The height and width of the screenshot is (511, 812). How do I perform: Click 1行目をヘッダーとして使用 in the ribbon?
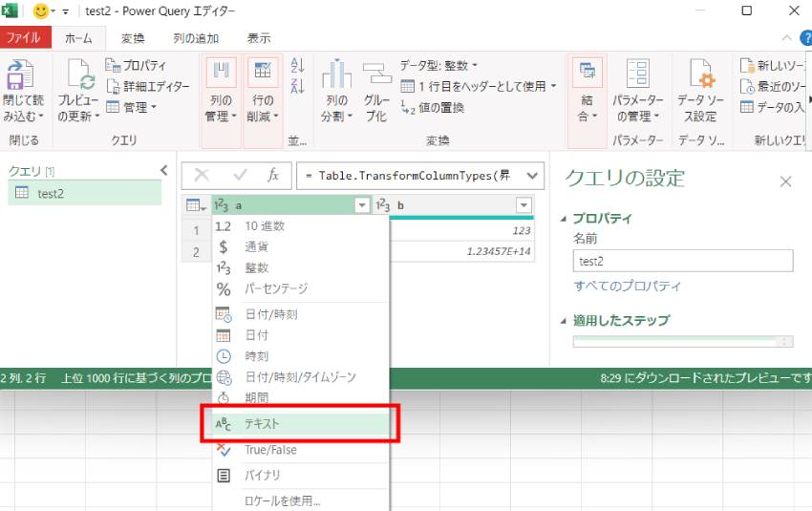[x=475, y=86]
